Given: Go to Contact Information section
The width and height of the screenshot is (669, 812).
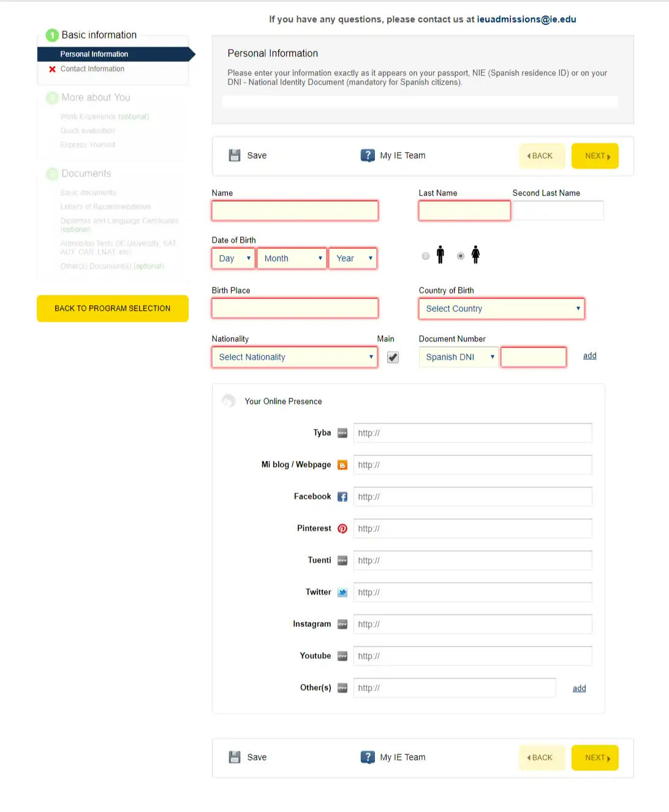Looking at the screenshot, I should coord(93,69).
